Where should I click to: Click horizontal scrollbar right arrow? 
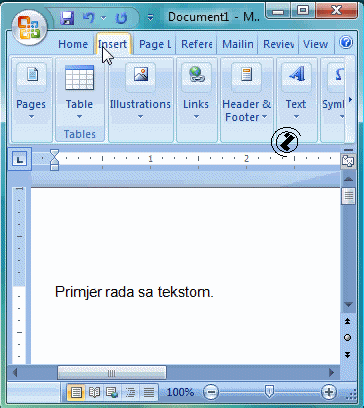coord(331,372)
